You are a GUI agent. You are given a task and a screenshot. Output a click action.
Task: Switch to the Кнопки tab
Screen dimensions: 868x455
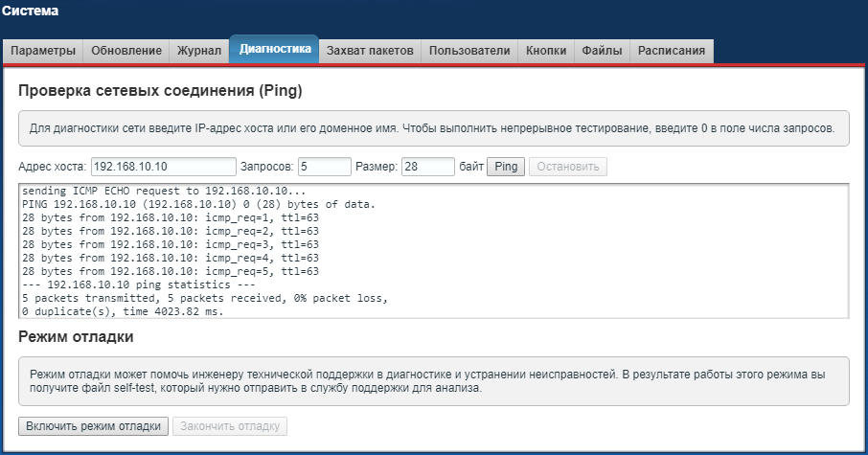546,51
